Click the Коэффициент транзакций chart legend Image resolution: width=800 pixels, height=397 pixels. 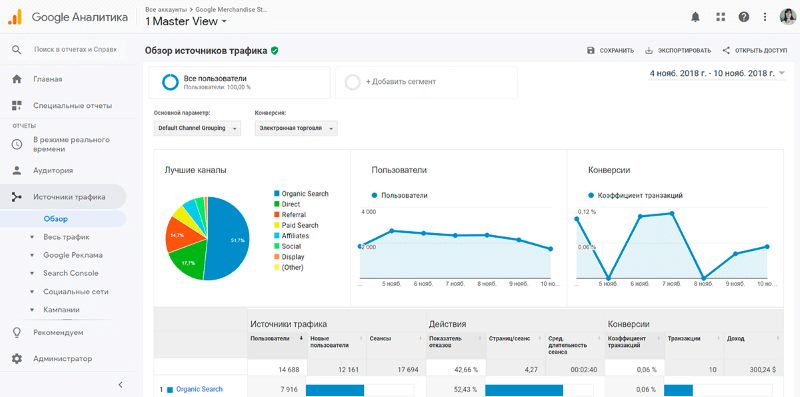tap(635, 195)
